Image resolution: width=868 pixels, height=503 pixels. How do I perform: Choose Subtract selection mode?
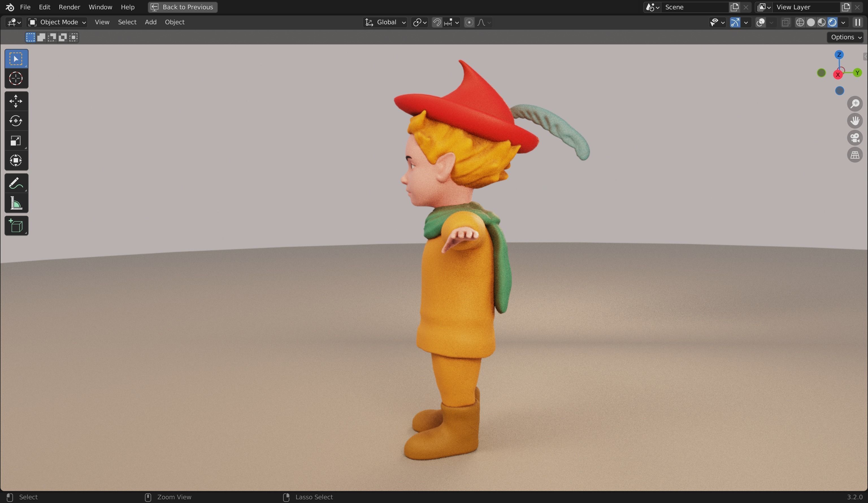tap(52, 37)
